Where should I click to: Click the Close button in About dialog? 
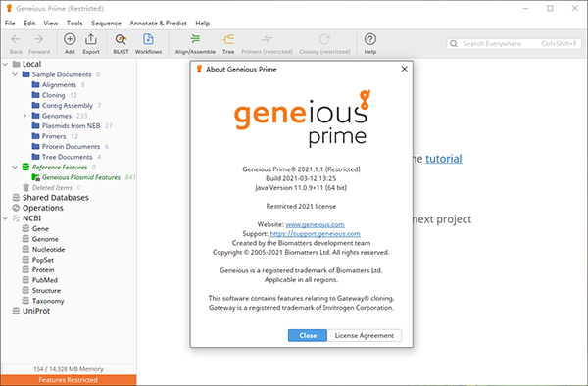(308, 335)
